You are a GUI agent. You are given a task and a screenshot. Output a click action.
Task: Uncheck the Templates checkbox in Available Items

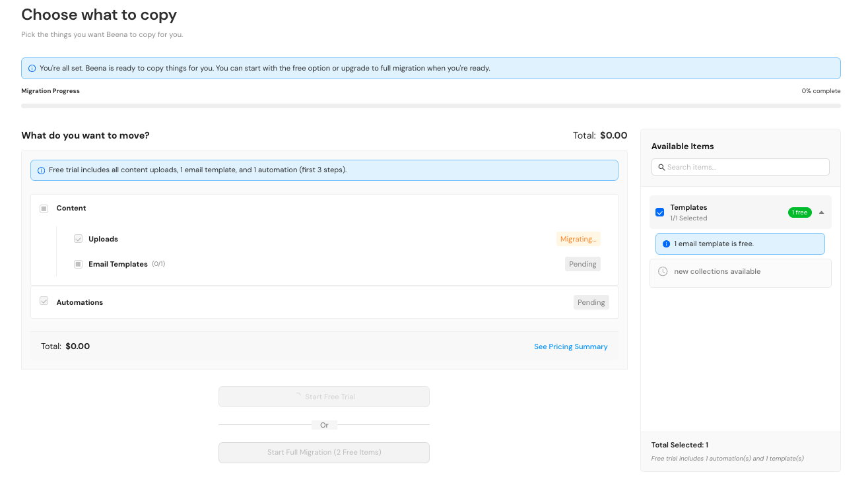659,212
